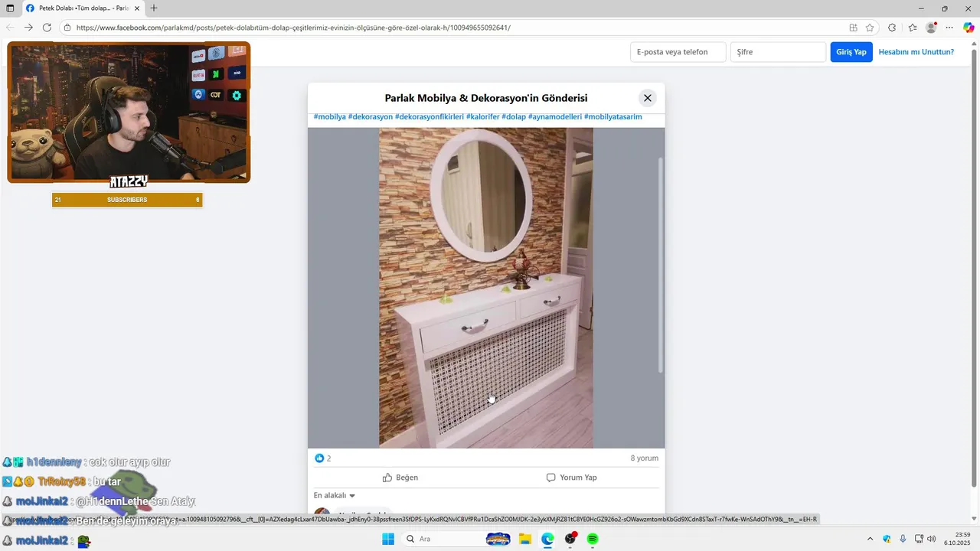980x551 pixels.
Task: Click the Edge back navigation arrow
Action: [10, 28]
